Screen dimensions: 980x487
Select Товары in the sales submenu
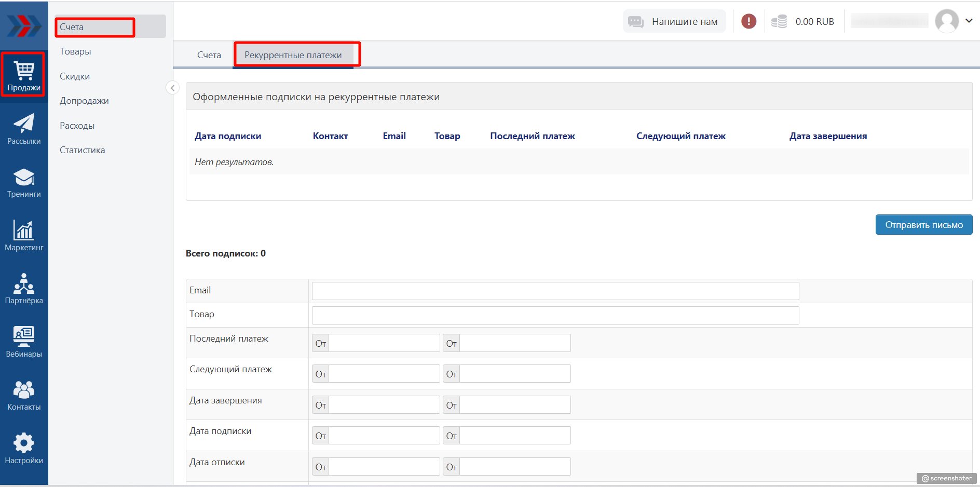tap(75, 51)
